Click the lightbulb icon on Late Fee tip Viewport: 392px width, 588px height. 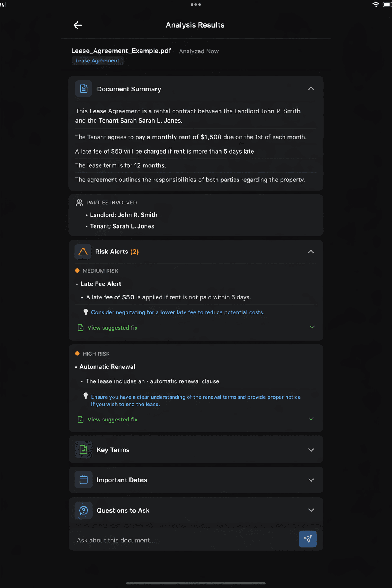pos(85,312)
